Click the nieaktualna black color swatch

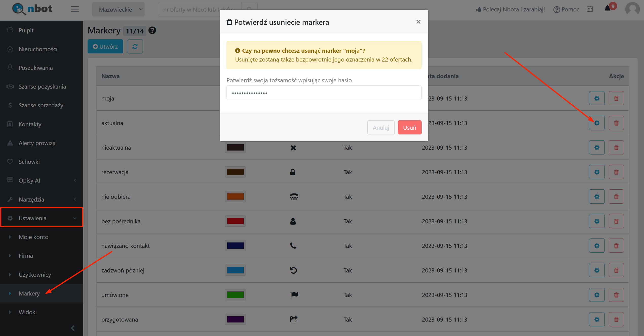coord(235,147)
